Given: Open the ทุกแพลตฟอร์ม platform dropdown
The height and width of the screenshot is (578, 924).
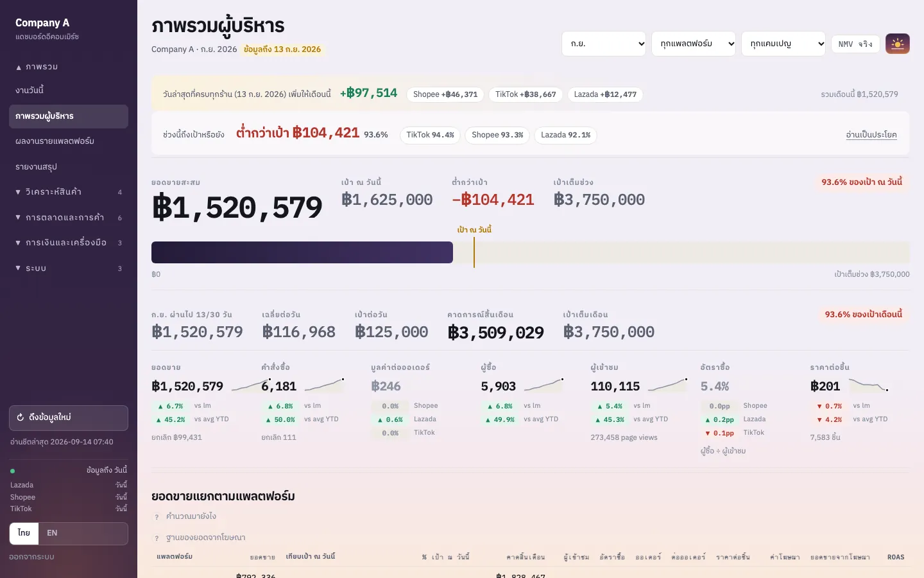Looking at the screenshot, I should pyautogui.click(x=694, y=44).
